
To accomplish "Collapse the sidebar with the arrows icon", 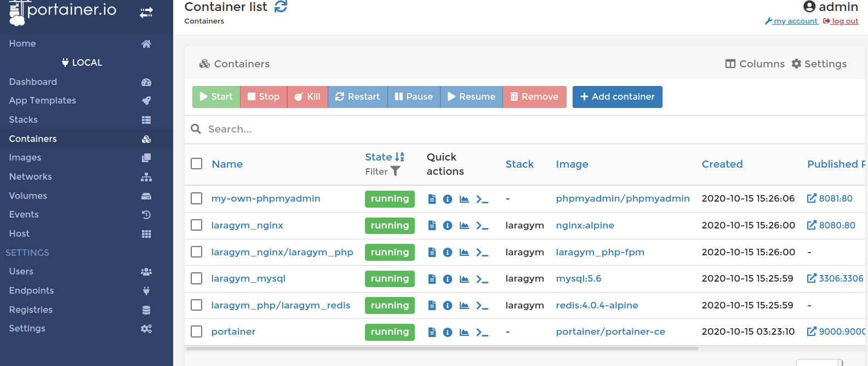I will point(146,12).
